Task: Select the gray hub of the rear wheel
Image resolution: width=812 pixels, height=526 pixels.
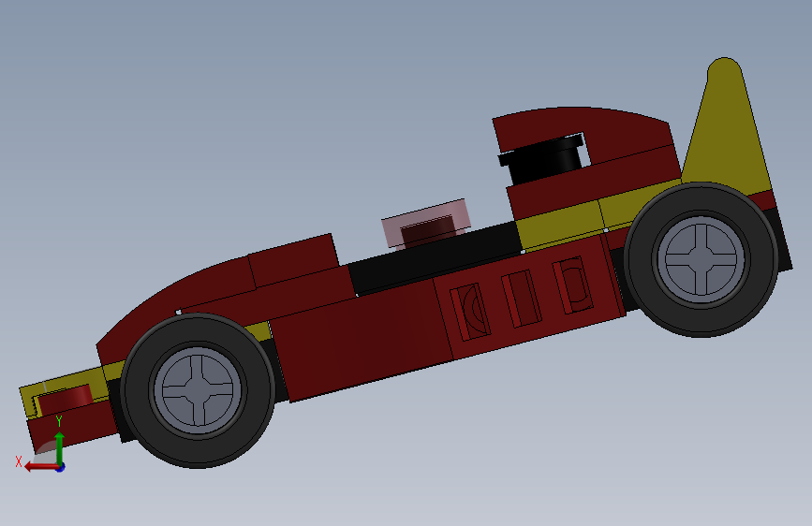Action: pyautogui.click(x=701, y=259)
